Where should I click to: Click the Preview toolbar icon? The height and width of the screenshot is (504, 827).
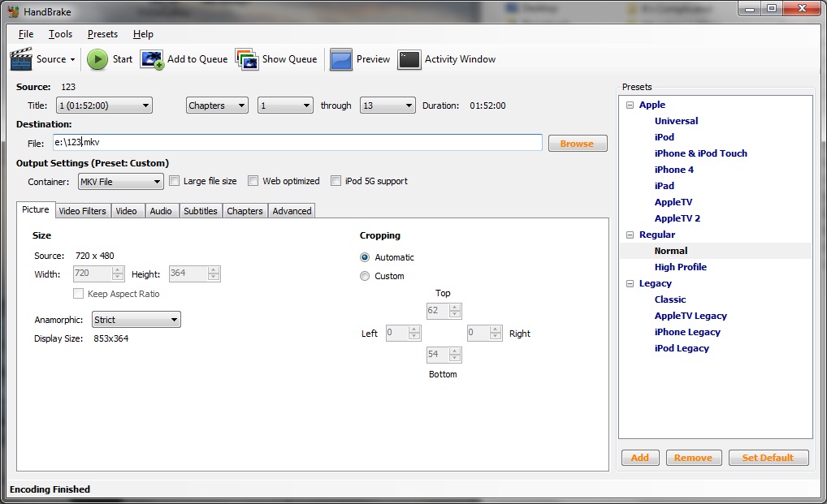(341, 59)
